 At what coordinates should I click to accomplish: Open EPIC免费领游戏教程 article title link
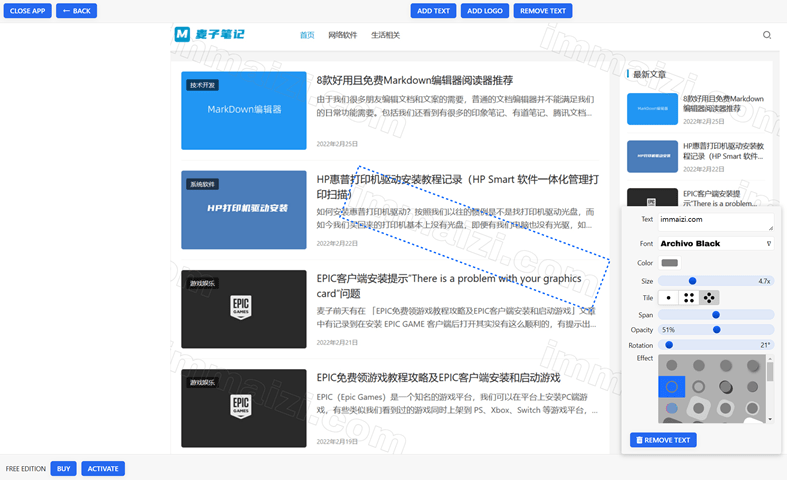tap(438, 378)
